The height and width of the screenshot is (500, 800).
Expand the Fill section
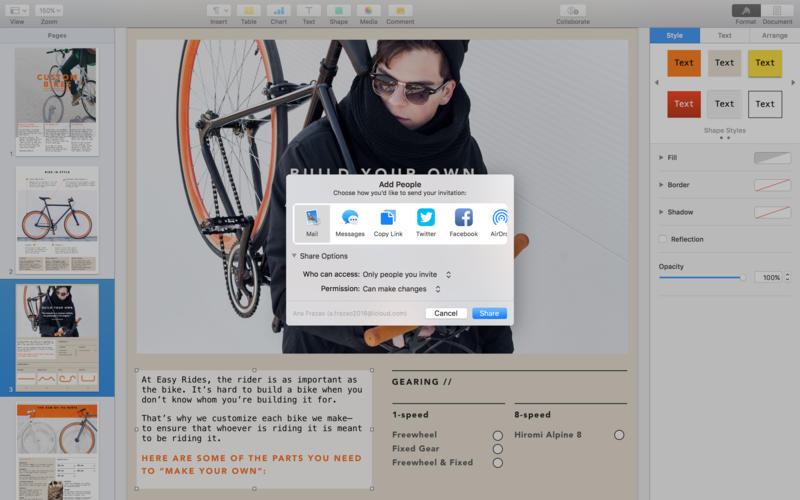[661, 158]
